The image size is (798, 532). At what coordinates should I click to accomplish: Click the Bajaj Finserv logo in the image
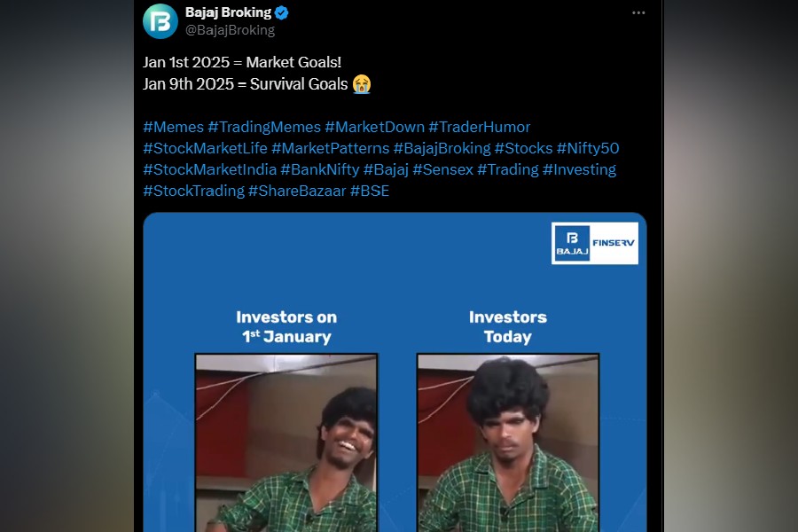click(594, 243)
